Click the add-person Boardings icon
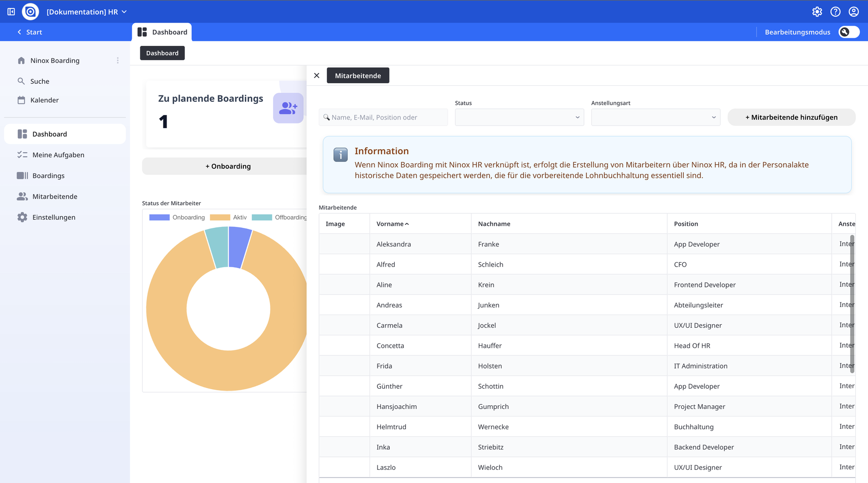Viewport: 868px width, 483px height. point(288,108)
